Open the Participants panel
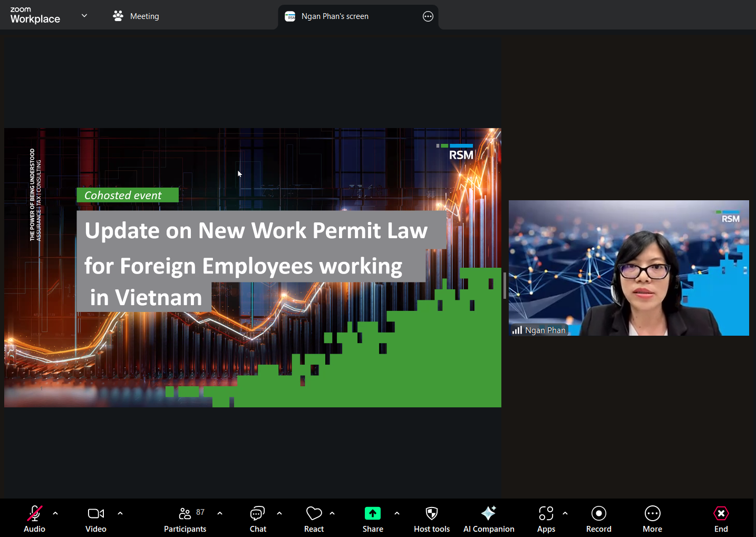Screen dimensions: 756x537 185,519
